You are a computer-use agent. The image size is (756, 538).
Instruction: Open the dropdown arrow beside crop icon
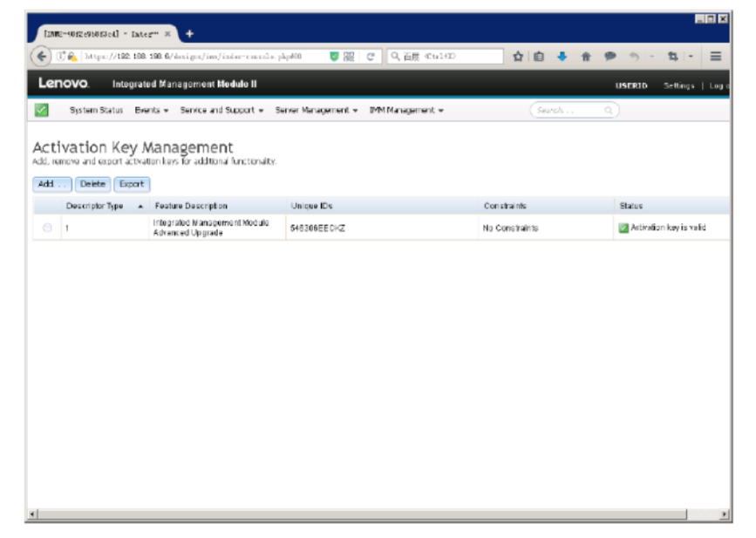[691, 57]
